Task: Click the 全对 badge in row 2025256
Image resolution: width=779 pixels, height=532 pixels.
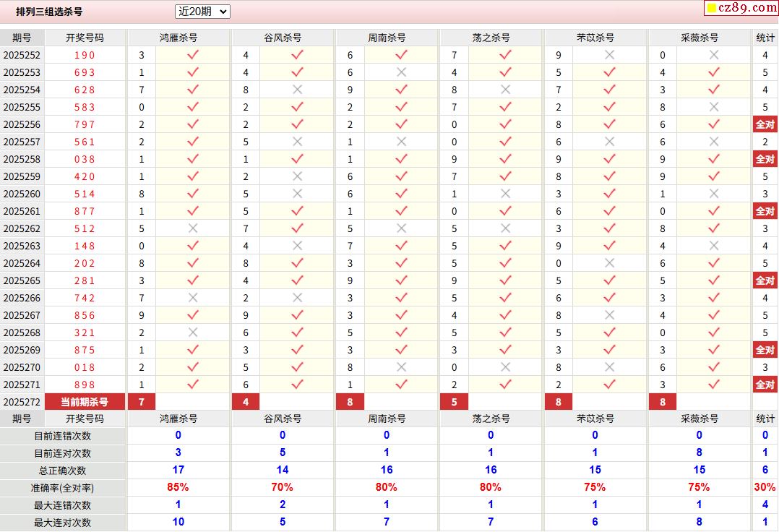Action: [765, 124]
